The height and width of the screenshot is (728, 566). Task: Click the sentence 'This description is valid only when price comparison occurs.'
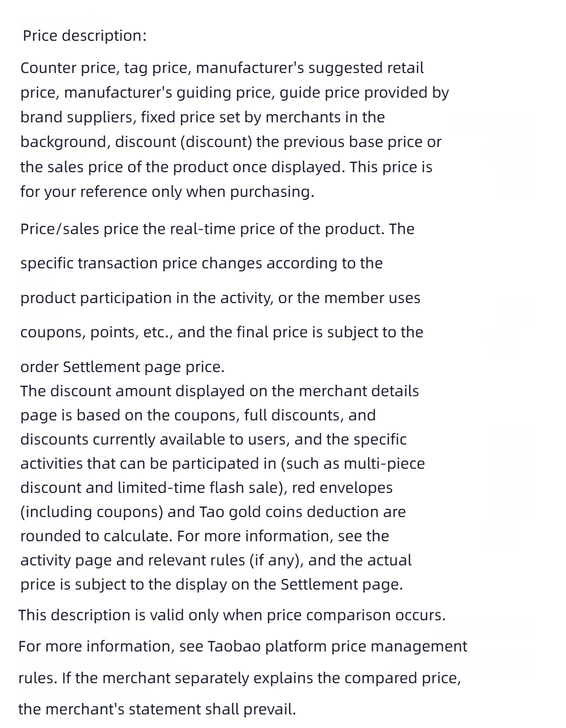(x=232, y=615)
